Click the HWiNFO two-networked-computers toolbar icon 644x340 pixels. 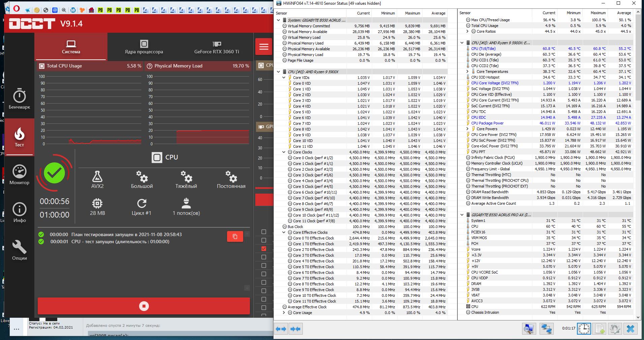point(546,329)
